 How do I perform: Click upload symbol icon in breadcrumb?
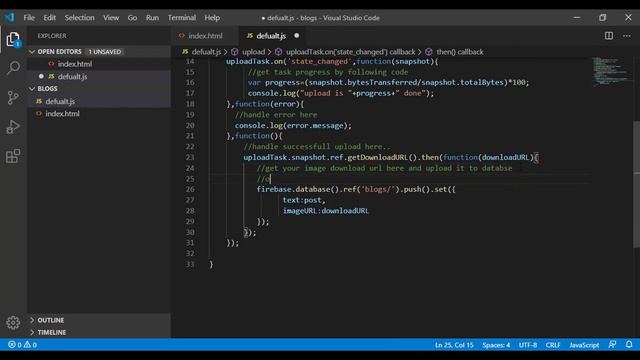coord(235,52)
